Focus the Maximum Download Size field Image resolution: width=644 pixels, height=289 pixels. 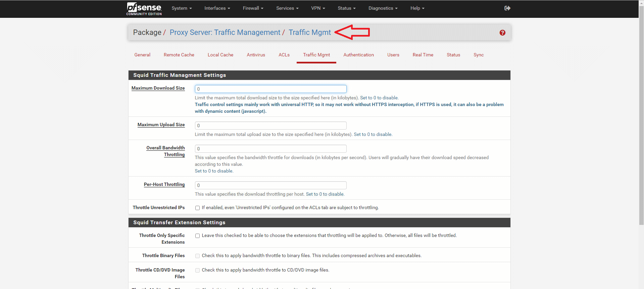[x=270, y=89]
